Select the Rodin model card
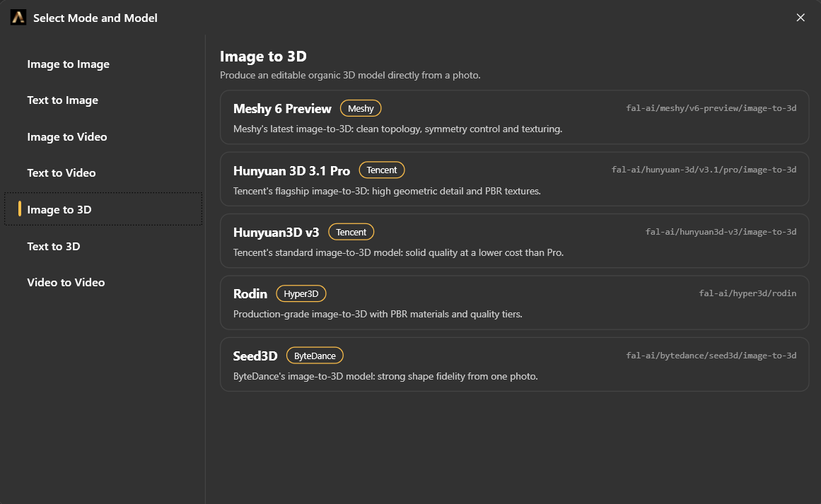 click(515, 303)
